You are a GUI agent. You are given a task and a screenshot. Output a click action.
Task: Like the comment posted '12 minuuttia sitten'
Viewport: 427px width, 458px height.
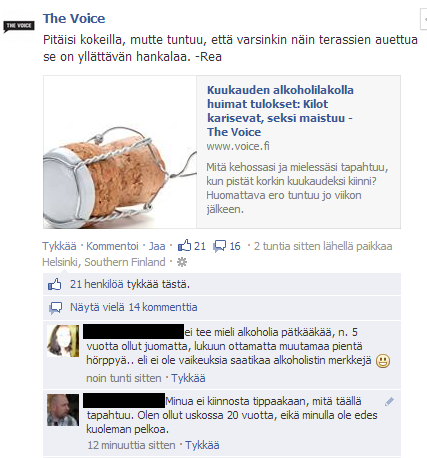[x=202, y=445]
